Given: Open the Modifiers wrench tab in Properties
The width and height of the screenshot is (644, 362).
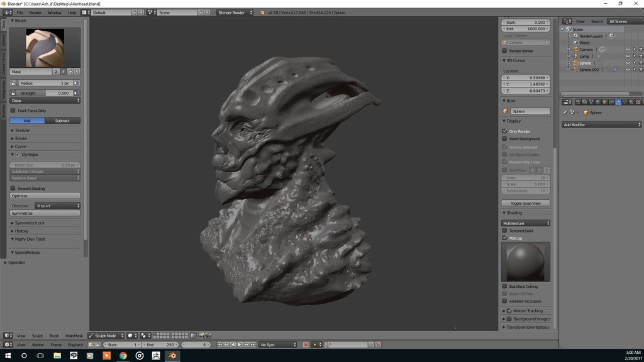Looking at the screenshot, I should [619, 102].
